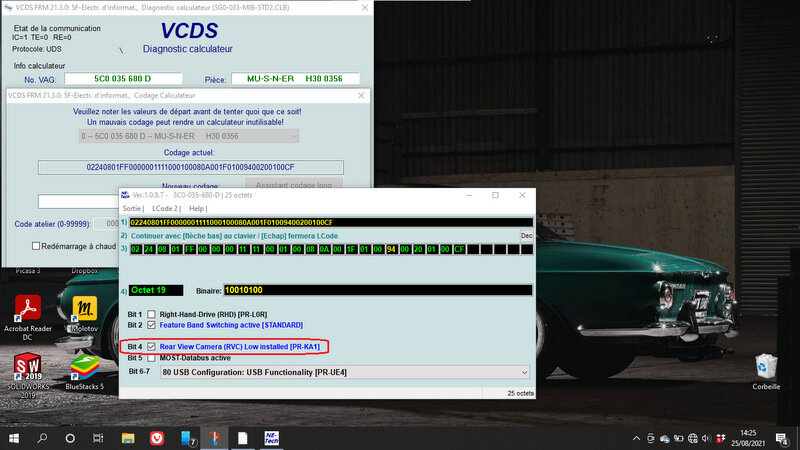
Task: Click the Assistant codage long button
Action: pyautogui.click(x=293, y=185)
